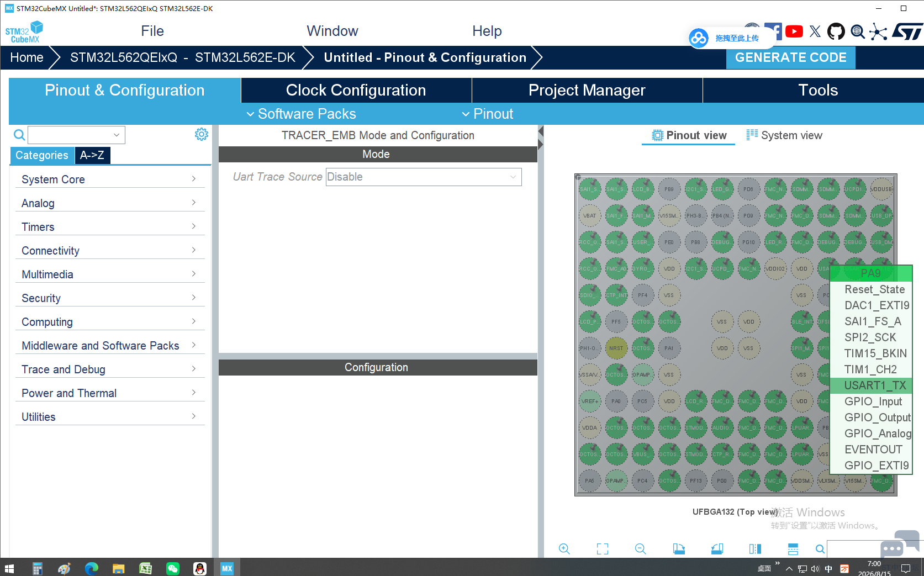Open the ST community network icon
Image resolution: width=924 pixels, height=576 pixels.
878,31
